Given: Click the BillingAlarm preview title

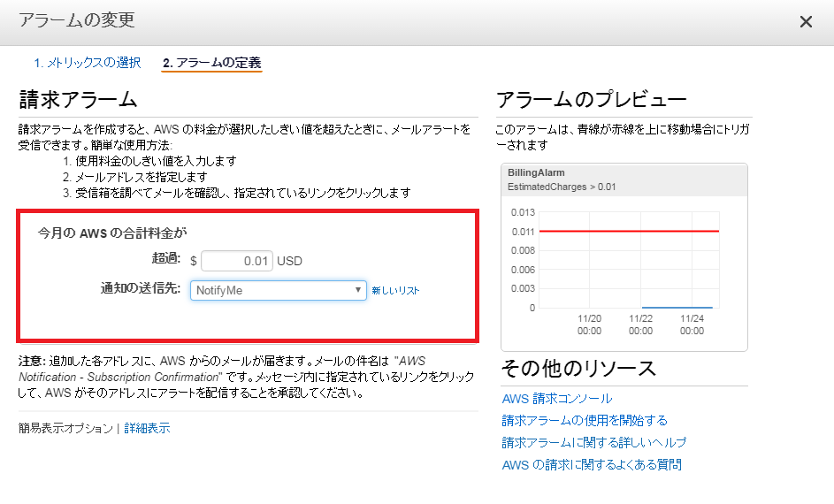Looking at the screenshot, I should [x=536, y=172].
